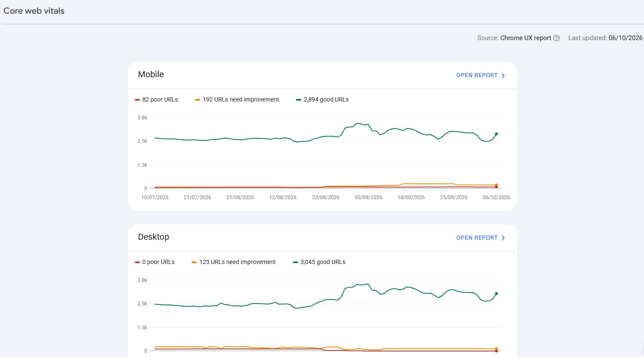Image resolution: width=644 pixels, height=357 pixels.
Task: Click the 1.3k axis label on Desktop chart
Action: (142, 328)
